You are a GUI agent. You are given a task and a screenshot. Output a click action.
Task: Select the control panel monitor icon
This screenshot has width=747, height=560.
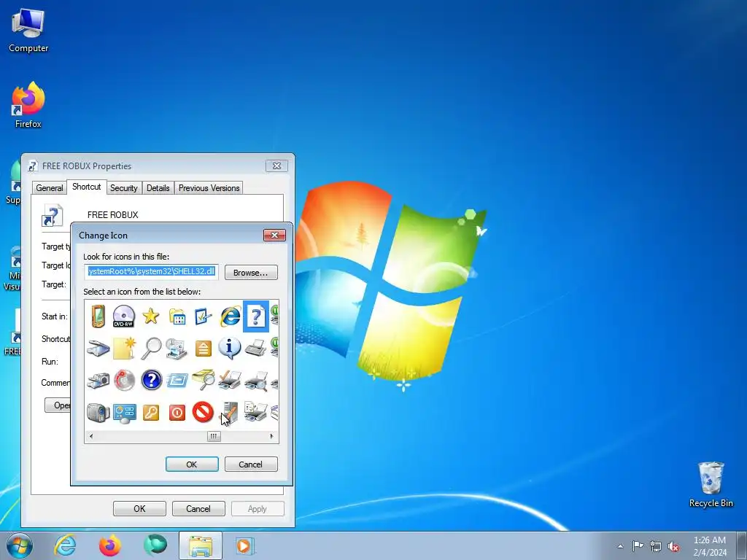(125, 413)
